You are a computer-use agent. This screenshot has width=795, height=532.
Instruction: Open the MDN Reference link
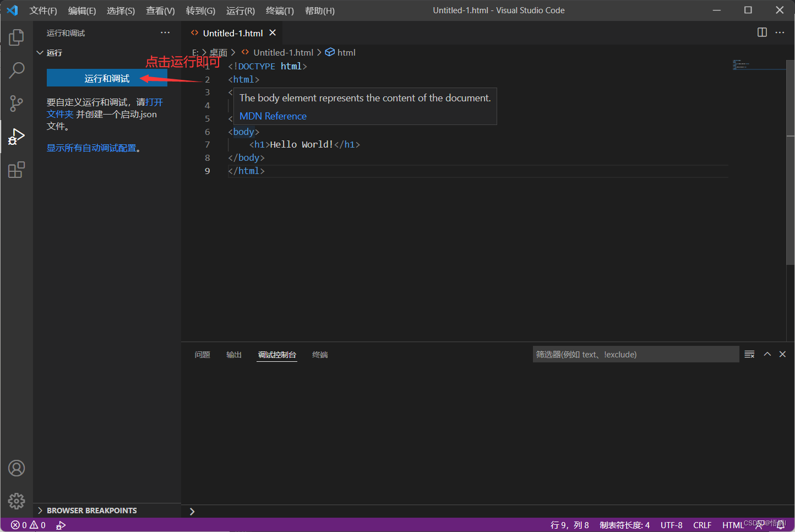click(x=273, y=116)
